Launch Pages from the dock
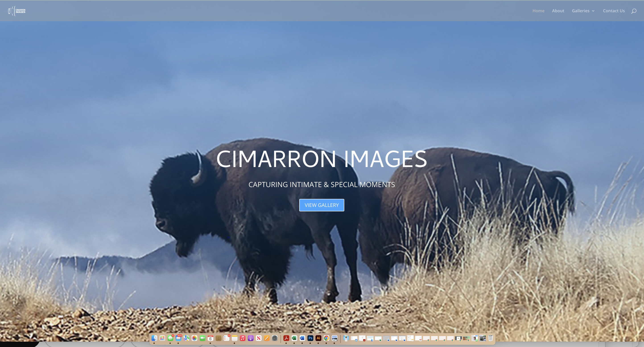Screen dimensions: 644x347 pyautogui.click(x=266, y=338)
